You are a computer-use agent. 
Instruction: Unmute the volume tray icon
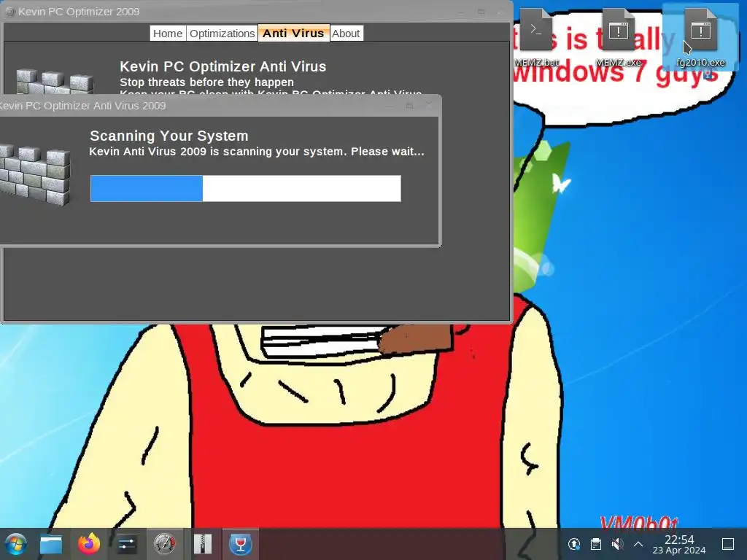[x=617, y=544]
